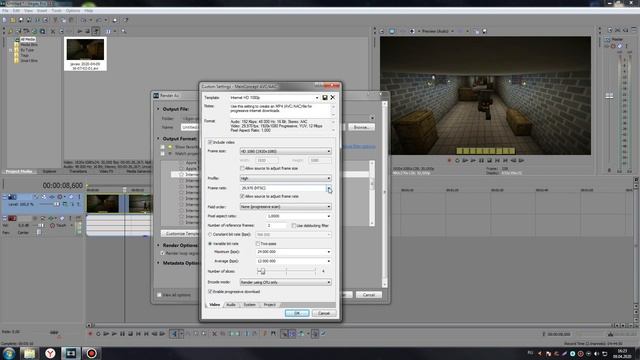Click the What's This help icon

pyautogui.click(x=126, y=20)
